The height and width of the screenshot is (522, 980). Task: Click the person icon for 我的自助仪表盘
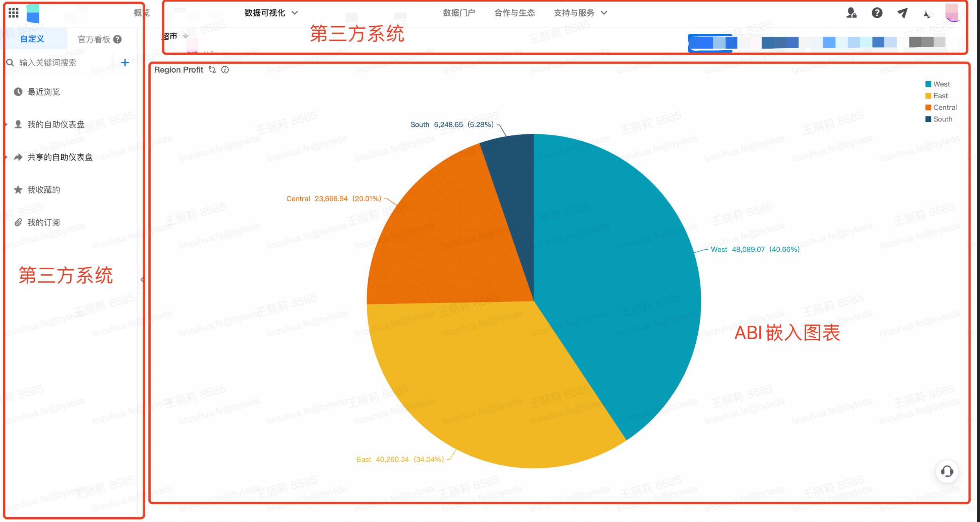click(x=18, y=124)
